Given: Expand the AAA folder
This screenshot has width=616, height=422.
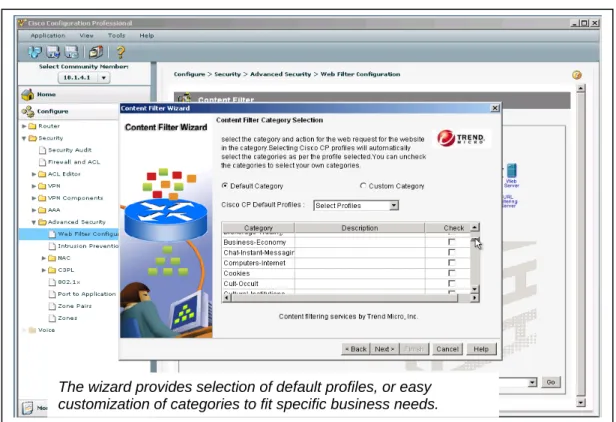Looking at the screenshot, I should [x=34, y=210].
